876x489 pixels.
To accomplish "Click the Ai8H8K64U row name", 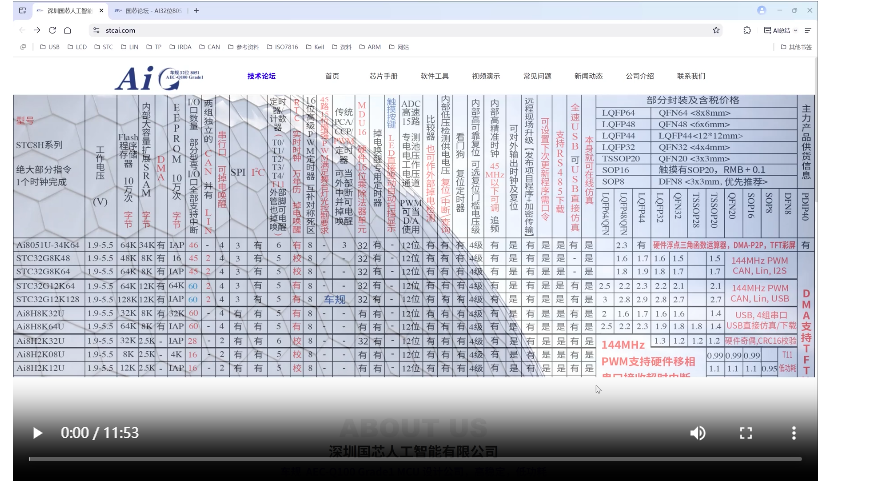I will tap(40, 326).
